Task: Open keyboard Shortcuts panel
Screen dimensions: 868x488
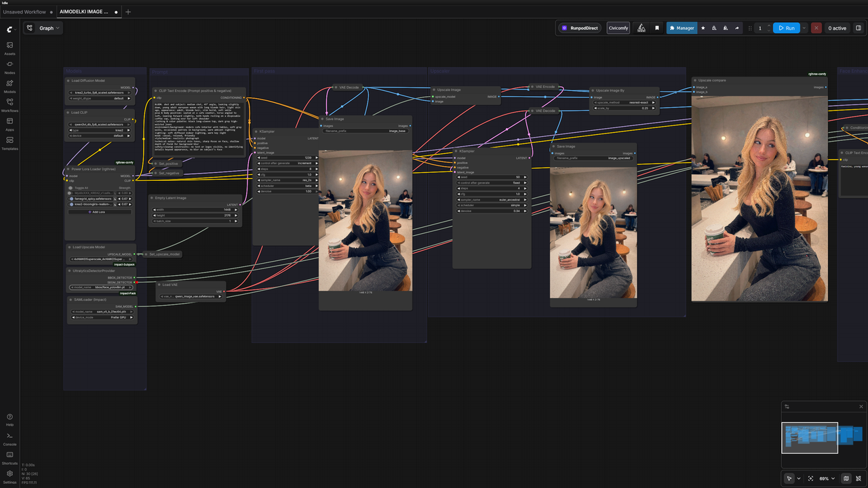Action: tap(9, 457)
